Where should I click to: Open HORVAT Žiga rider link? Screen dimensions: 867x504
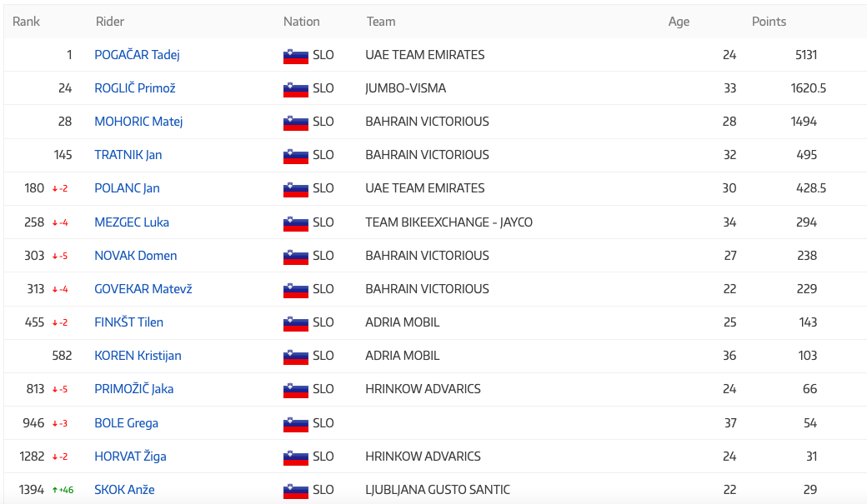coord(130,457)
